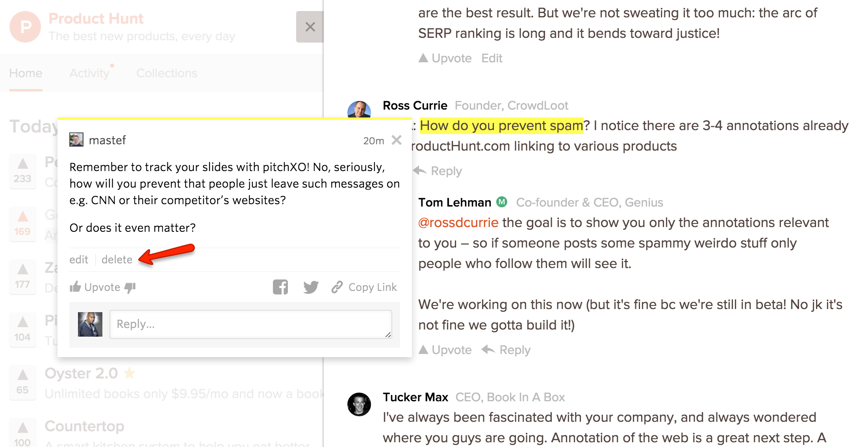Open the Activity tab

(x=89, y=73)
